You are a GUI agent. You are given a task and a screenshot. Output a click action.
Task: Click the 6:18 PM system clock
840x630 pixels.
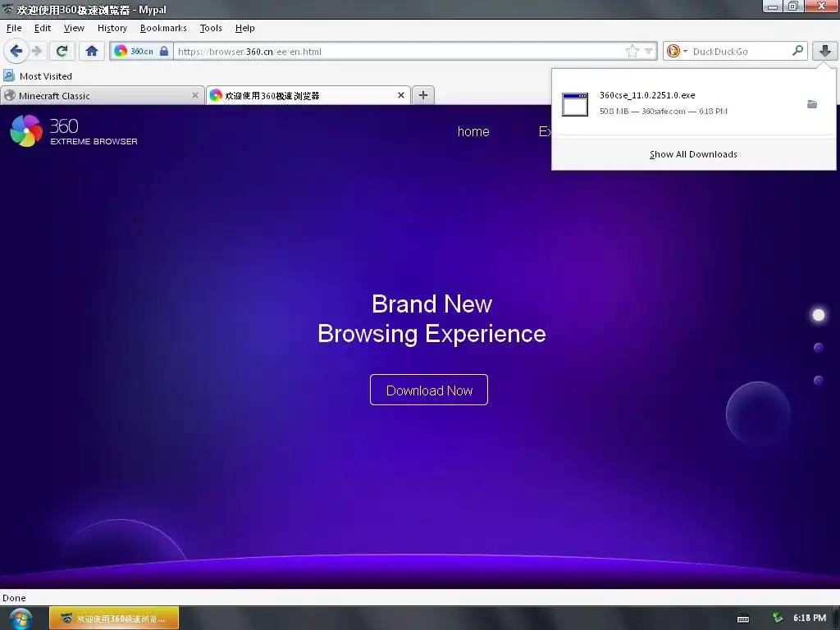(x=810, y=619)
